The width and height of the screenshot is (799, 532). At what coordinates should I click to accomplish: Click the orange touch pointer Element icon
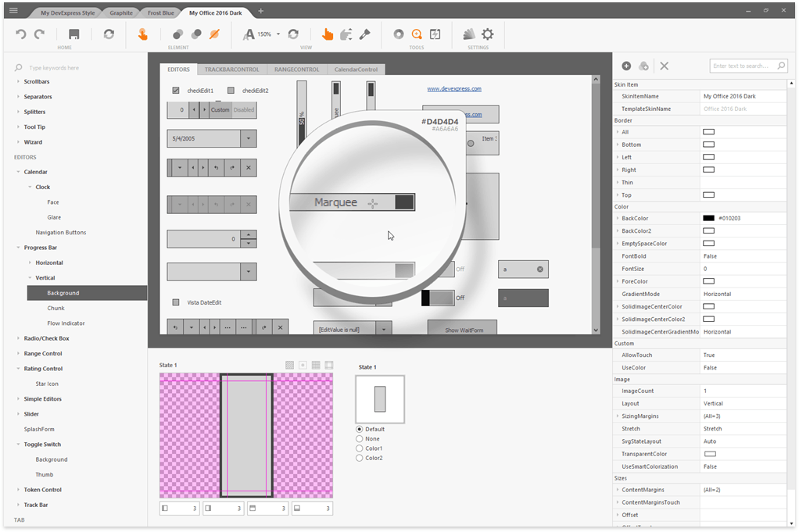(x=142, y=34)
